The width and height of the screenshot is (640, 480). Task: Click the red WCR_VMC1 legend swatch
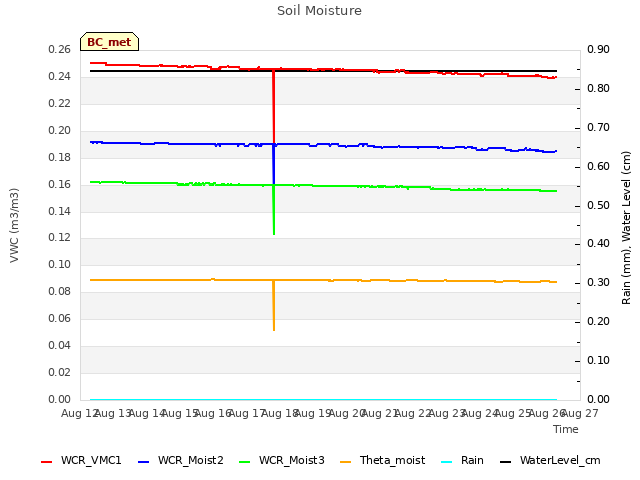click(x=47, y=462)
